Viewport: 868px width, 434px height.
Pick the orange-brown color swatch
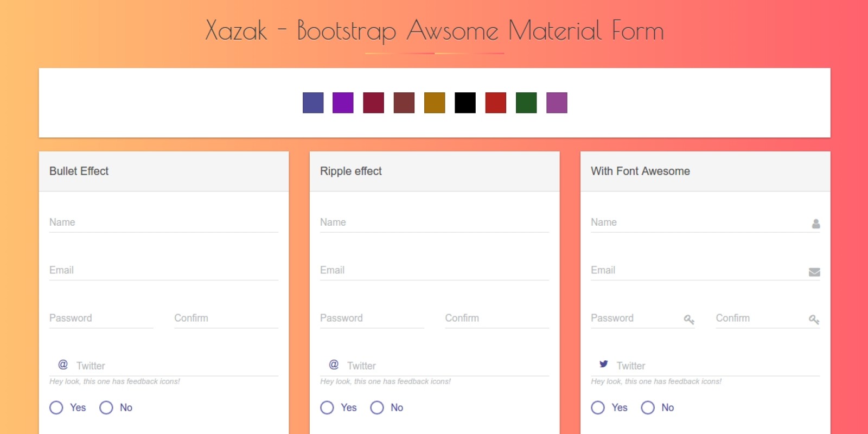(x=435, y=103)
